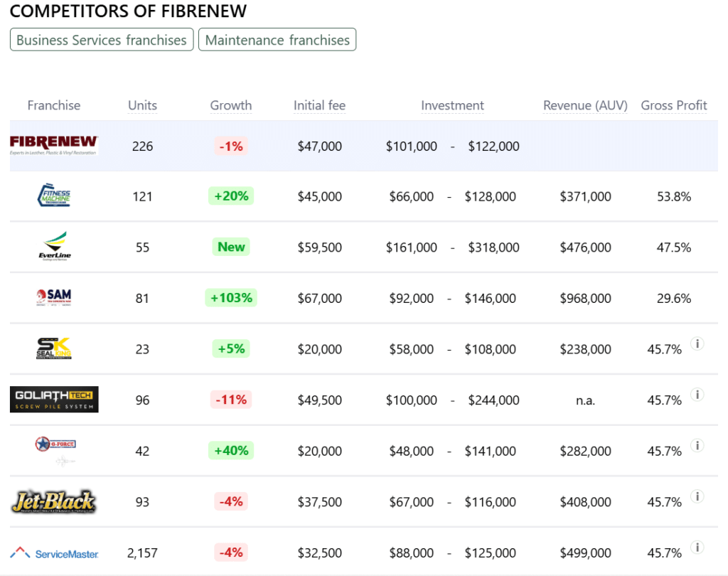Click the 53.8% gross profit value
Viewport: 728px width, 576px height.
coord(674,196)
